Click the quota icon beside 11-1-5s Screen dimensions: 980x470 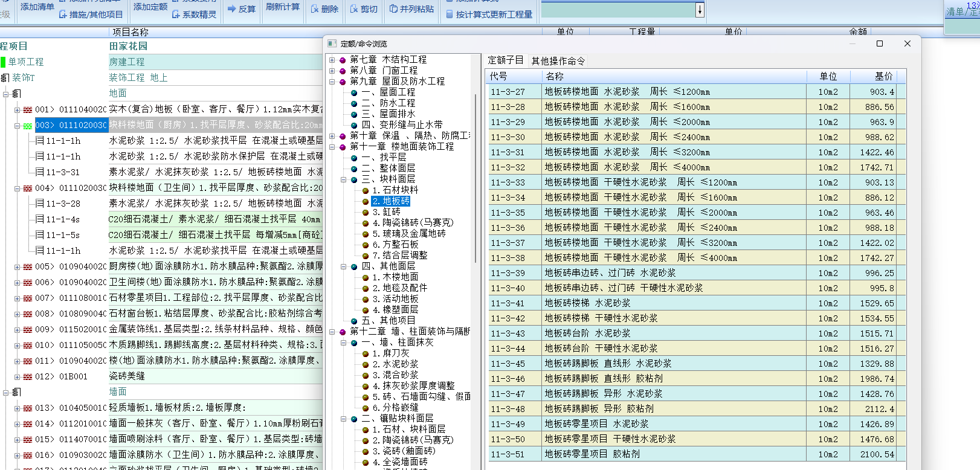[x=40, y=235]
